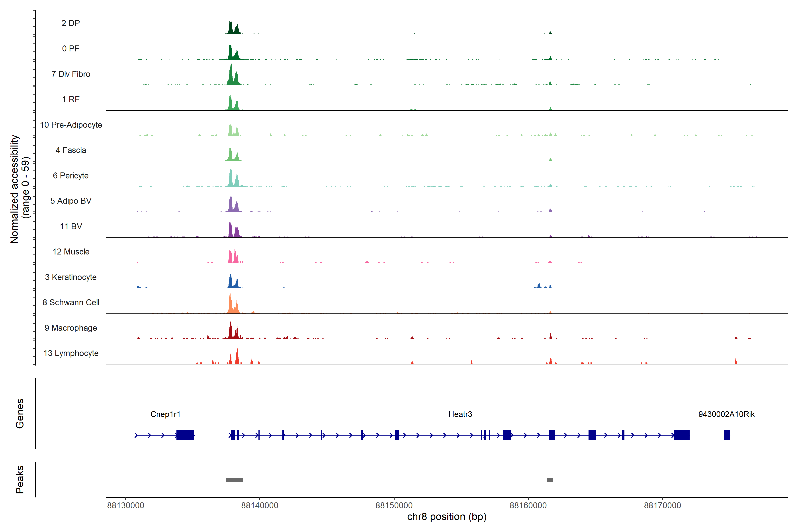Click the Peaks panel label
This screenshot has width=798, height=532.
click(x=20, y=479)
